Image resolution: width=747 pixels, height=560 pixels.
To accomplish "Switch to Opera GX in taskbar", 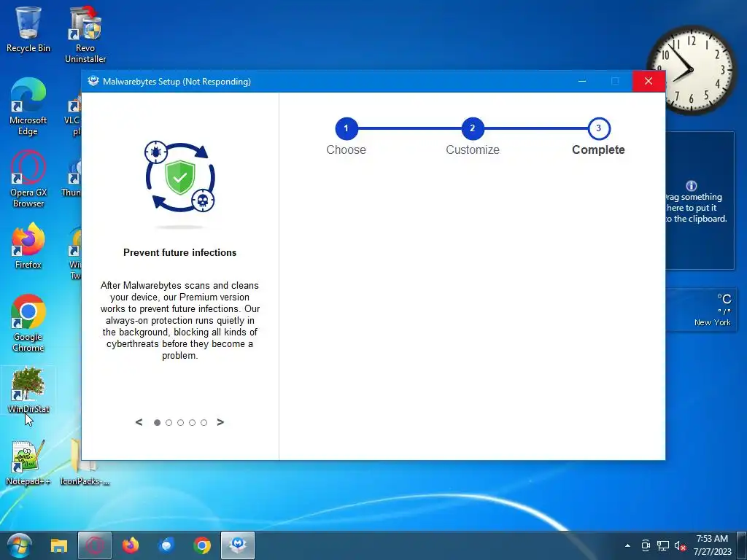I will [95, 545].
